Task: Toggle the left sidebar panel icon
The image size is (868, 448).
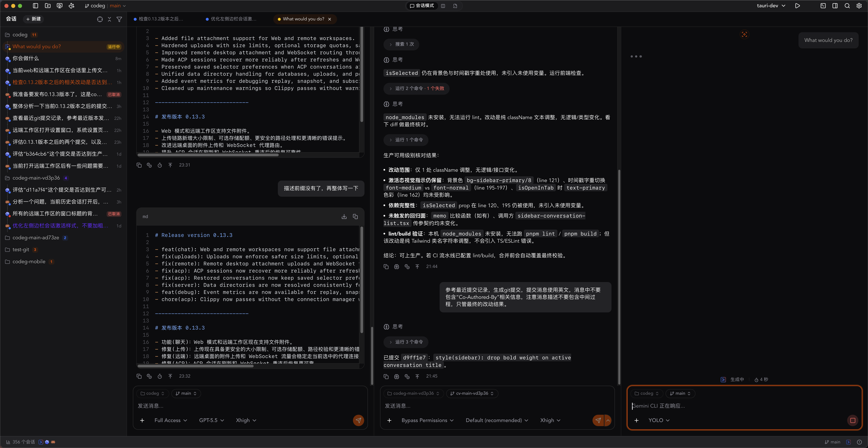Action: click(35, 6)
